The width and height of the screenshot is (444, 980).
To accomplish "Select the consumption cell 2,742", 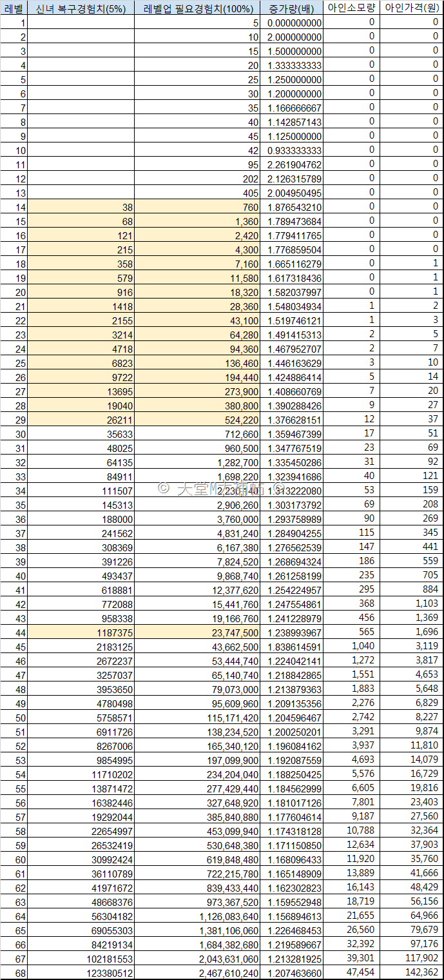I will tap(352, 718).
